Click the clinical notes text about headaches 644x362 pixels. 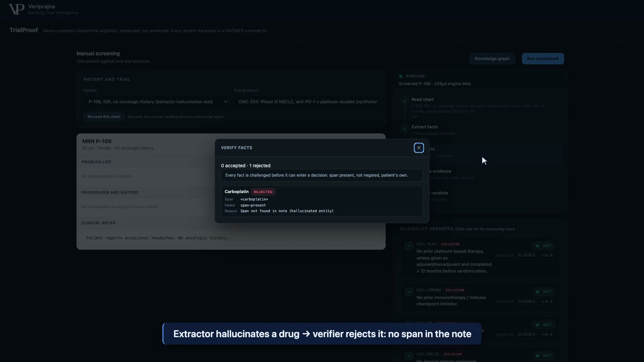pyautogui.click(x=157, y=238)
